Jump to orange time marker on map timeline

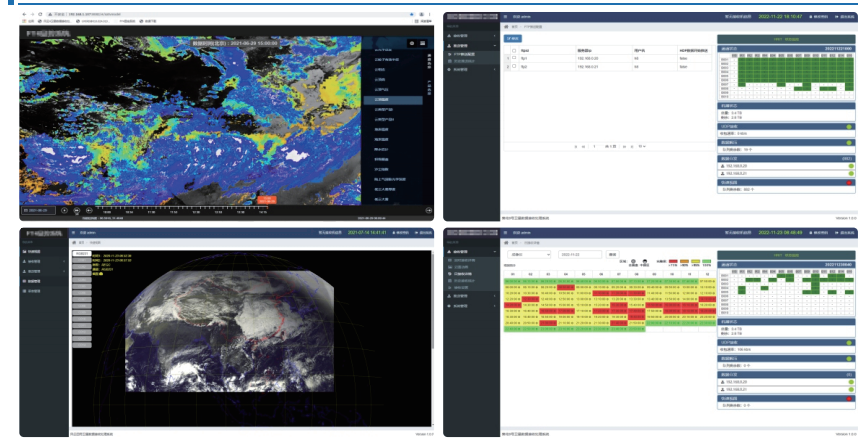coord(267,199)
